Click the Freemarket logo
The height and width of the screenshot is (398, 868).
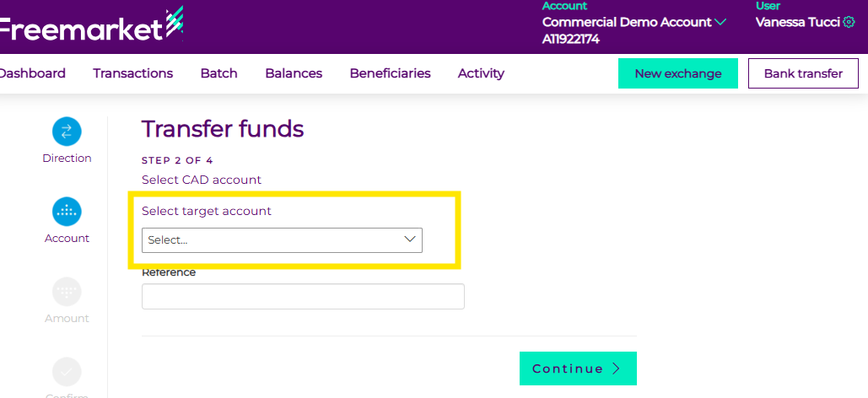[89, 28]
